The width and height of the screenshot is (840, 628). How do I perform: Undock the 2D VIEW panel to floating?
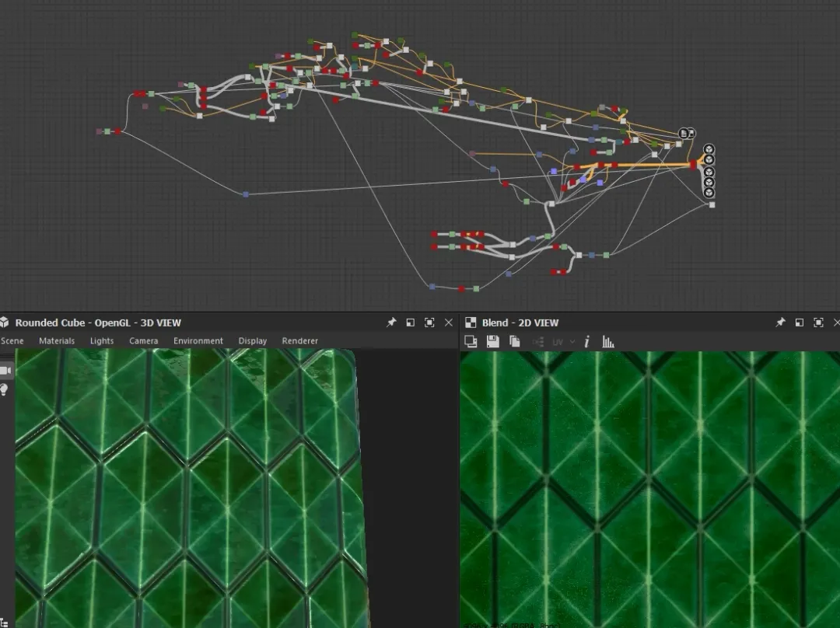pyautogui.click(x=800, y=323)
